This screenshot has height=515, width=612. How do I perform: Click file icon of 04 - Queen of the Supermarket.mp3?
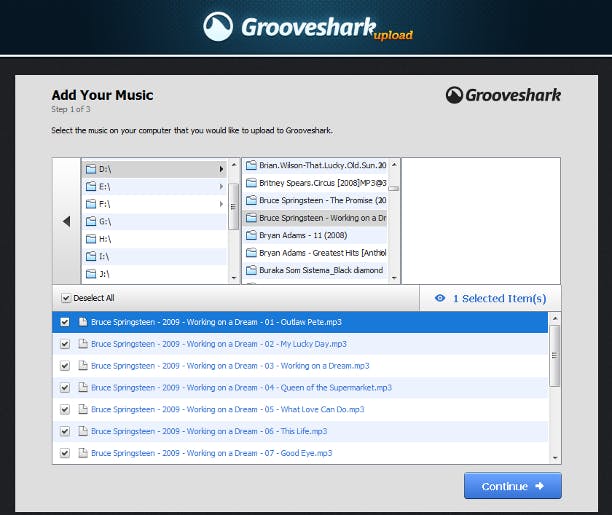pos(83,387)
